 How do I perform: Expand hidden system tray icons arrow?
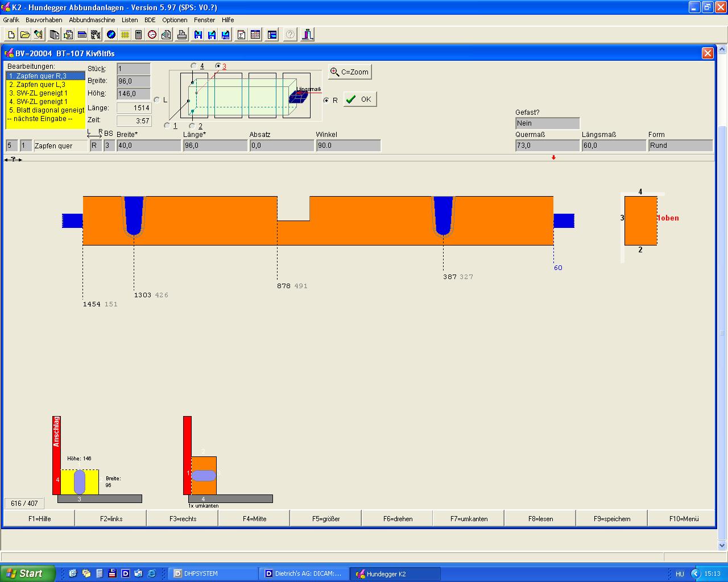(694, 573)
